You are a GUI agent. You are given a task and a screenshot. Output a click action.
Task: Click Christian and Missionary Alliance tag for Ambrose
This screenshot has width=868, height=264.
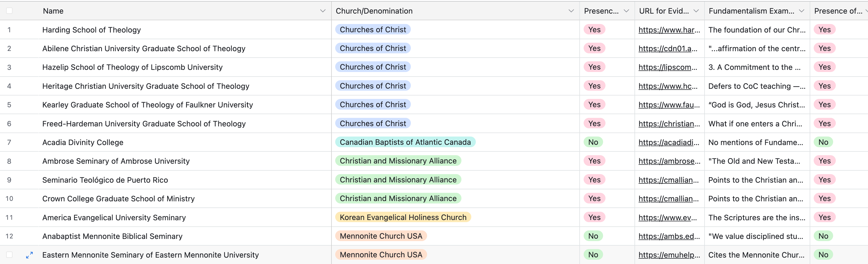point(398,161)
